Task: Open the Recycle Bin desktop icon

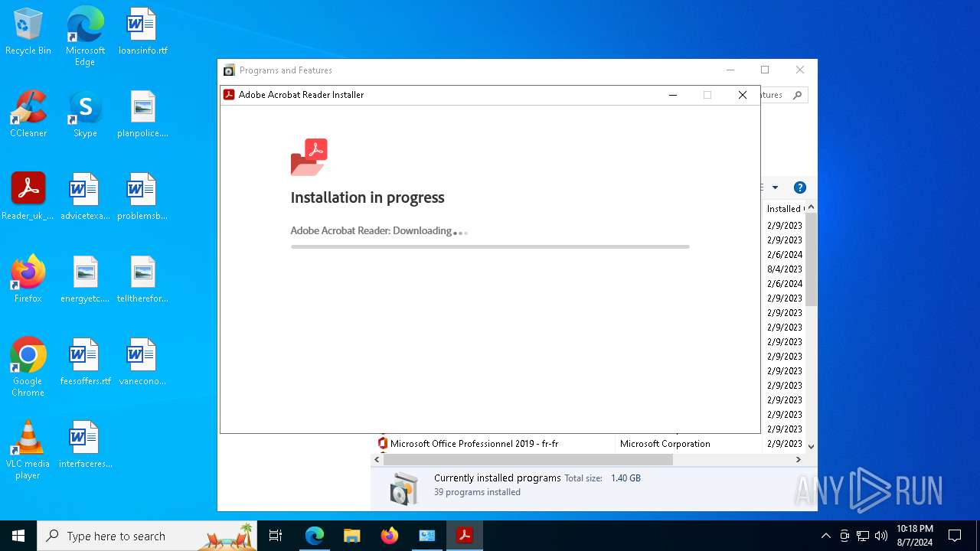Action: pos(28,32)
